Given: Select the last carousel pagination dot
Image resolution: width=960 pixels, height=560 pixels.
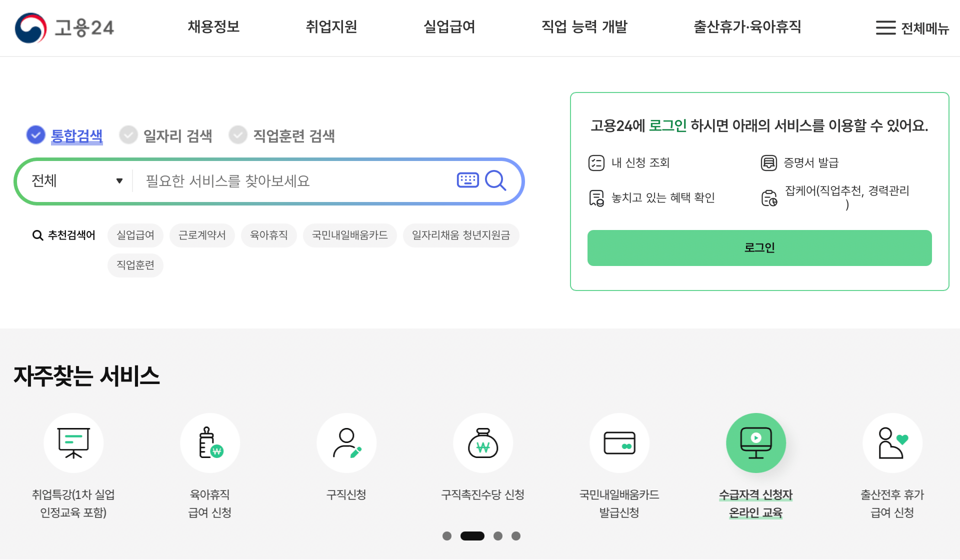Looking at the screenshot, I should pos(516,535).
